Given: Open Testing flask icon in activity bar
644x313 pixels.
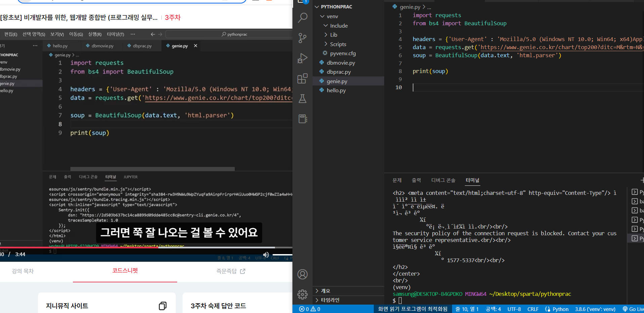Looking at the screenshot, I should (x=303, y=99).
